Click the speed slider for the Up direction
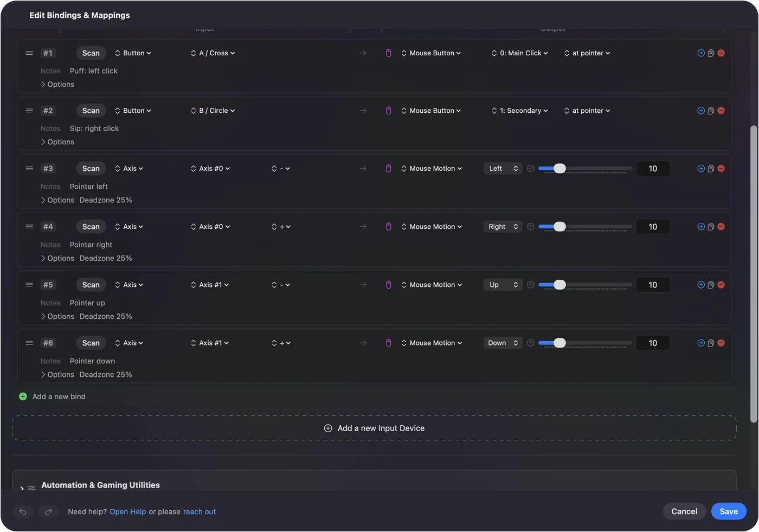 585,285
